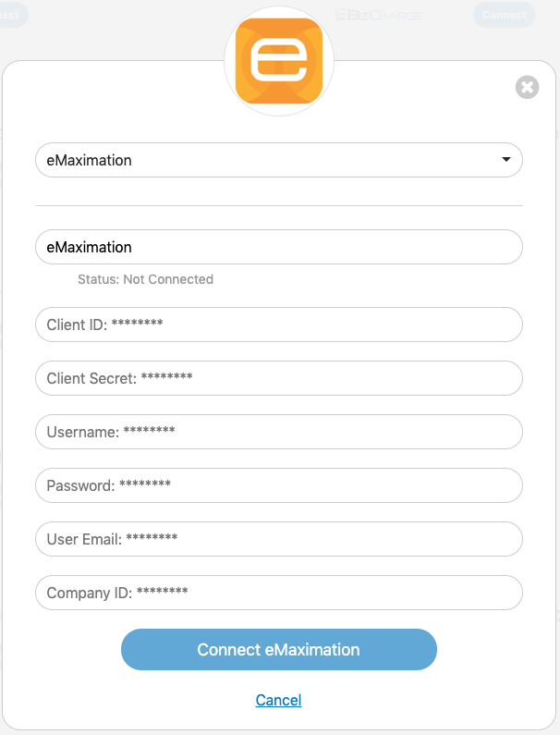Click the faded BizCharge logo behind the dialog

click(x=379, y=15)
